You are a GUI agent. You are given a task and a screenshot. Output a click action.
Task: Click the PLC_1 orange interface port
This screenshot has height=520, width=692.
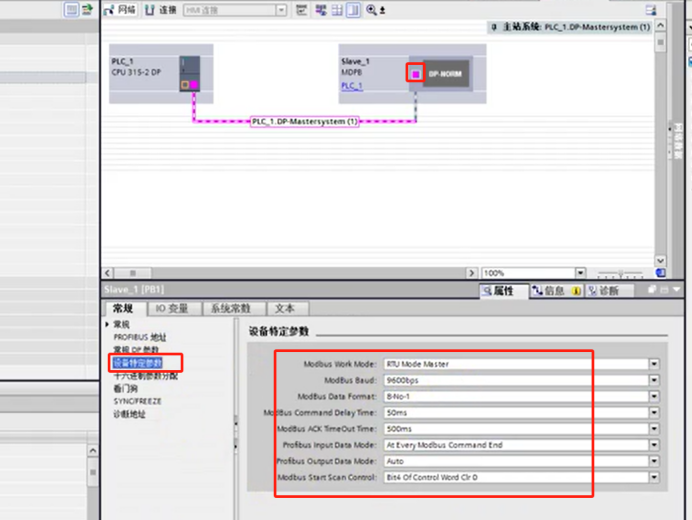185,84
